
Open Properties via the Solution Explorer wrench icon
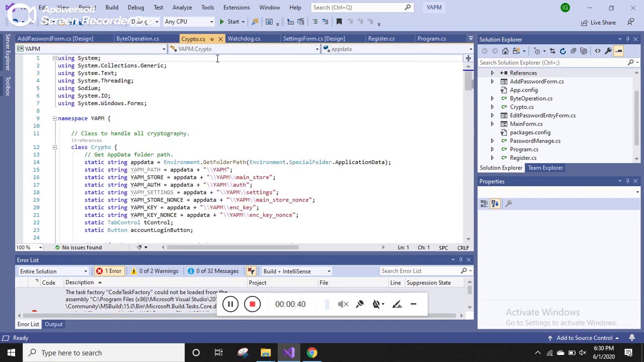pyautogui.click(x=608, y=51)
